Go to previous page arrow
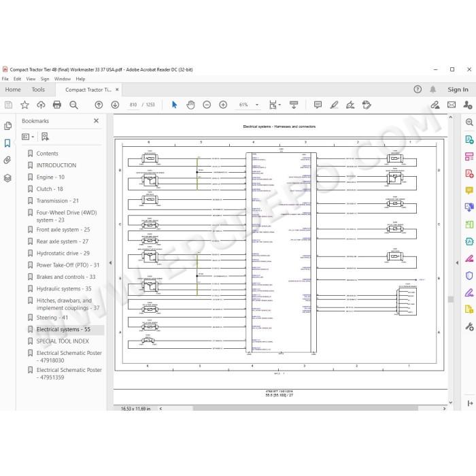The image size is (476, 476). [x=99, y=105]
